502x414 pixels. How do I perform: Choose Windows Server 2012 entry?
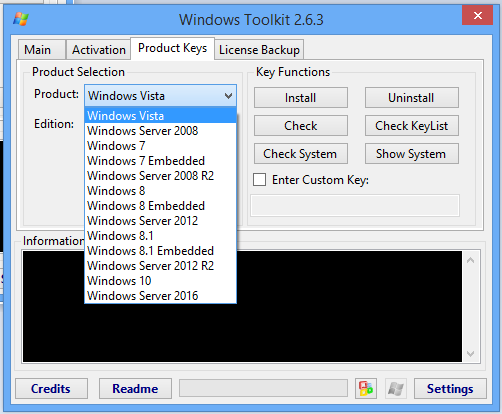coord(161,221)
